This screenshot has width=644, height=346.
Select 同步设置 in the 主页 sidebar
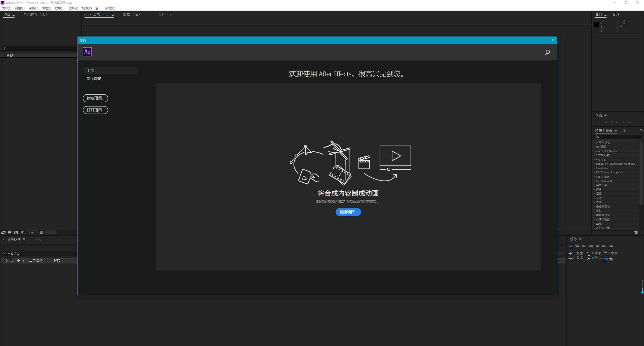pos(94,79)
